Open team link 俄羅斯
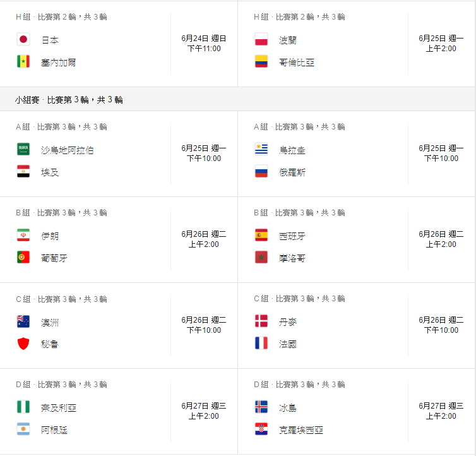The width and height of the screenshot is (476, 456). coord(292,172)
